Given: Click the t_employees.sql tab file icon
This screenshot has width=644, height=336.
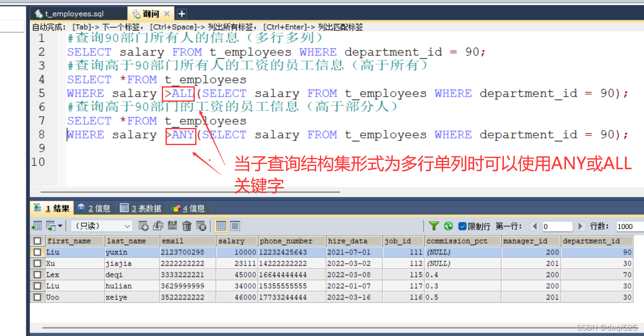Looking at the screenshot, I should click(39, 14).
